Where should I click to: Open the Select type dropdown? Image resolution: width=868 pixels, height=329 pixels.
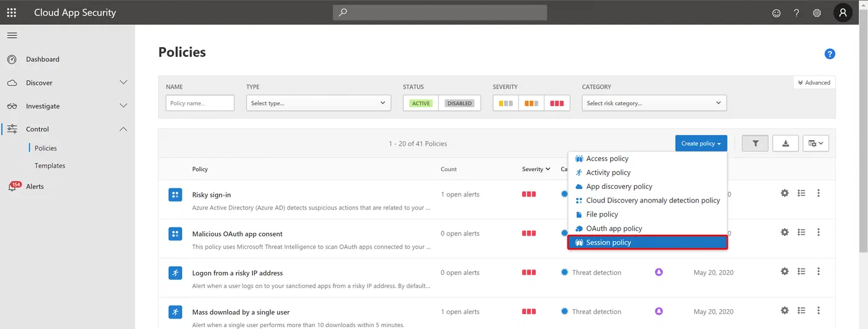click(319, 103)
